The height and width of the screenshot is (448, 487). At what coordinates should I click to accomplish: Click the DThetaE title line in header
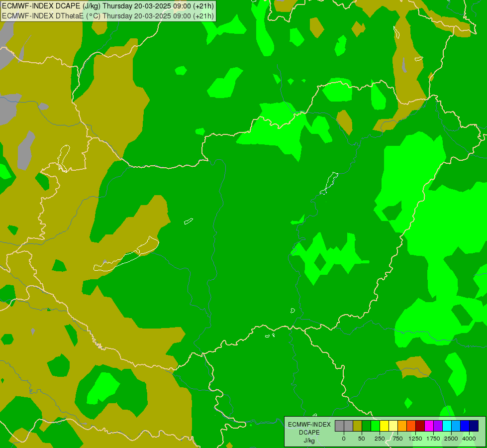108,16
